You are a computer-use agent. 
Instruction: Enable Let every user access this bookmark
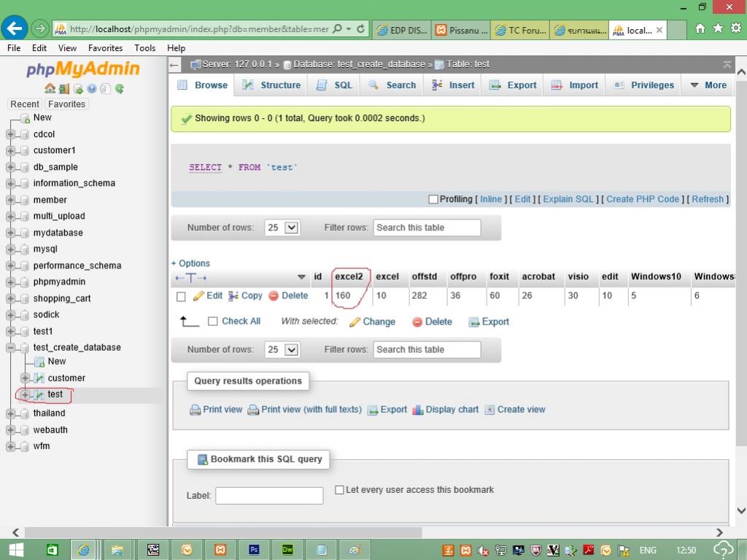coord(339,490)
